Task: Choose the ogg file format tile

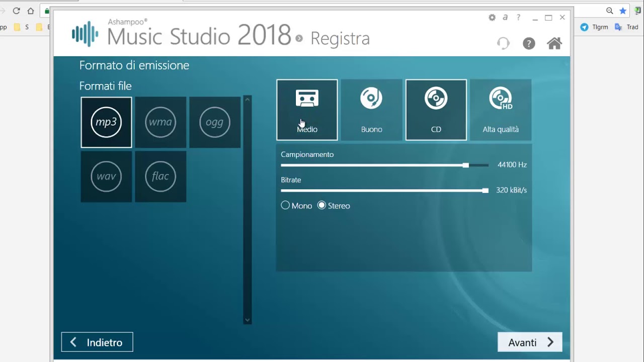Action: tap(215, 122)
